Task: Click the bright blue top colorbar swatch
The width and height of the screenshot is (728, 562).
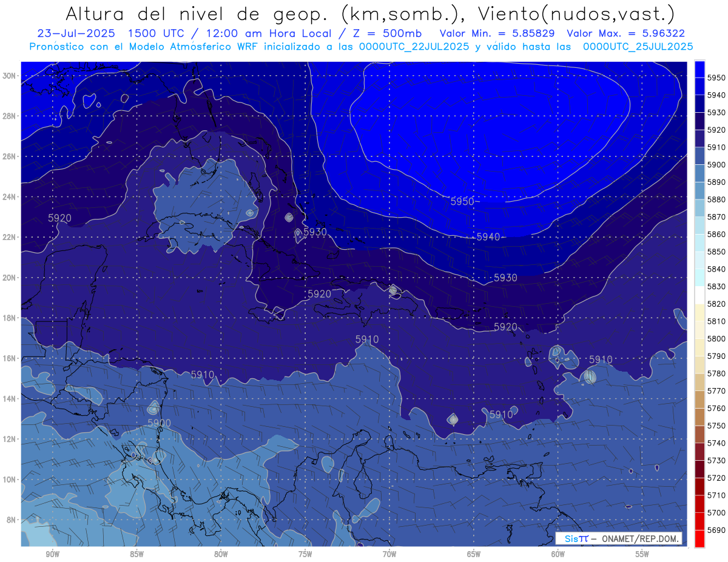Action: [x=699, y=69]
